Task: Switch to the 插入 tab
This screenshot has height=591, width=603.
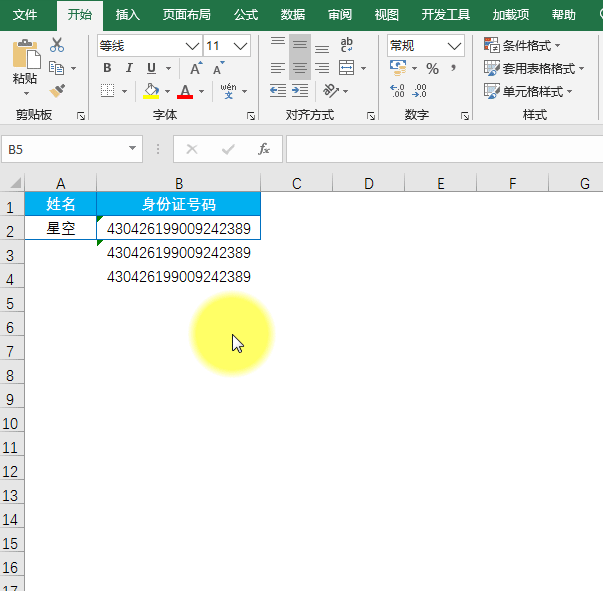Action: click(x=128, y=15)
